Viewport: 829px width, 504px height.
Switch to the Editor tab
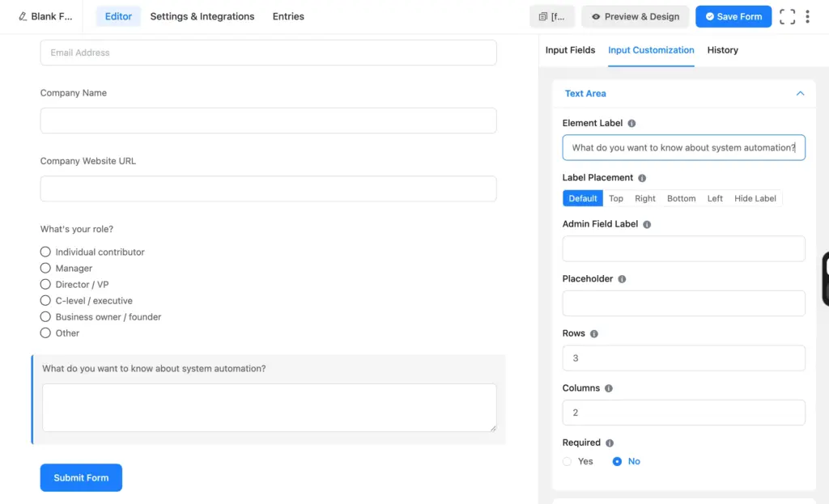coord(118,16)
